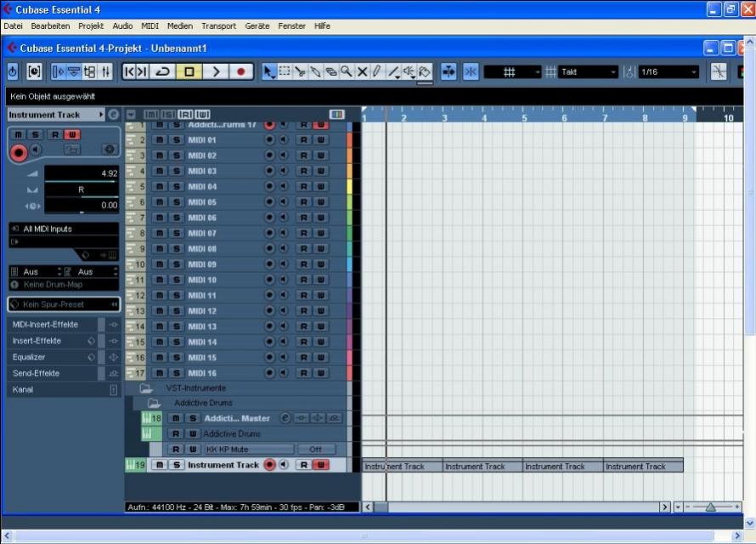Select the Draw pencil tool
The height and width of the screenshot is (544, 756).
(377, 72)
